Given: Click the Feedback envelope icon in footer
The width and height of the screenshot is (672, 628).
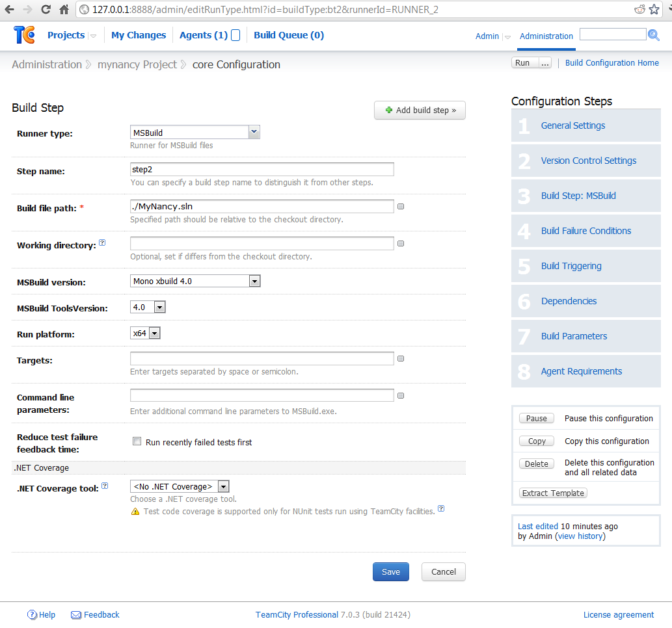Looking at the screenshot, I should [76, 615].
